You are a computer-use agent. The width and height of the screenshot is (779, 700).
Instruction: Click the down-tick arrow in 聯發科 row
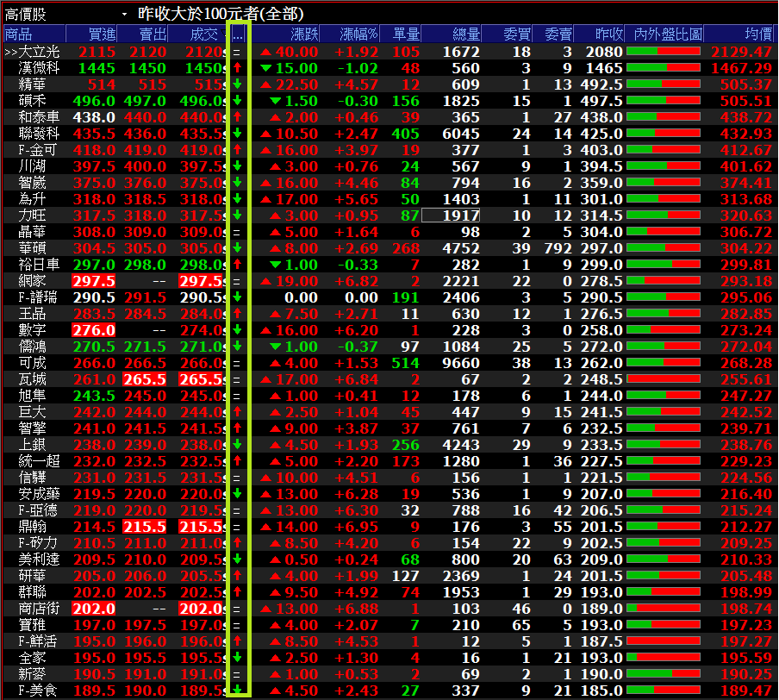[x=238, y=134]
